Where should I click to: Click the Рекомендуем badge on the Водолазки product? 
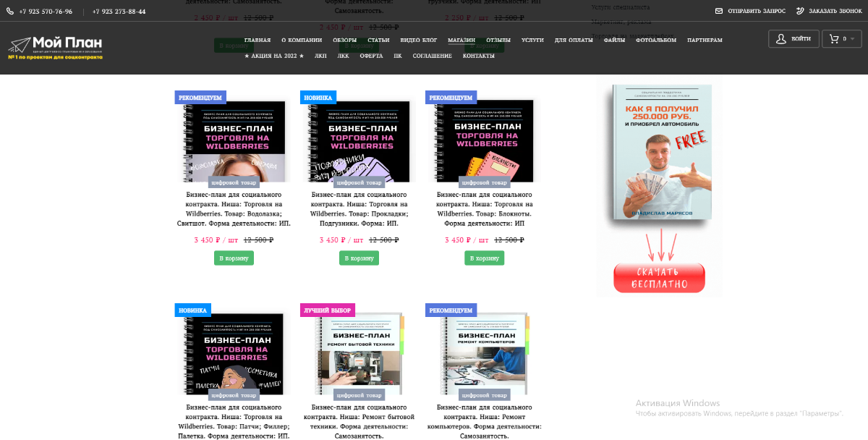200,98
